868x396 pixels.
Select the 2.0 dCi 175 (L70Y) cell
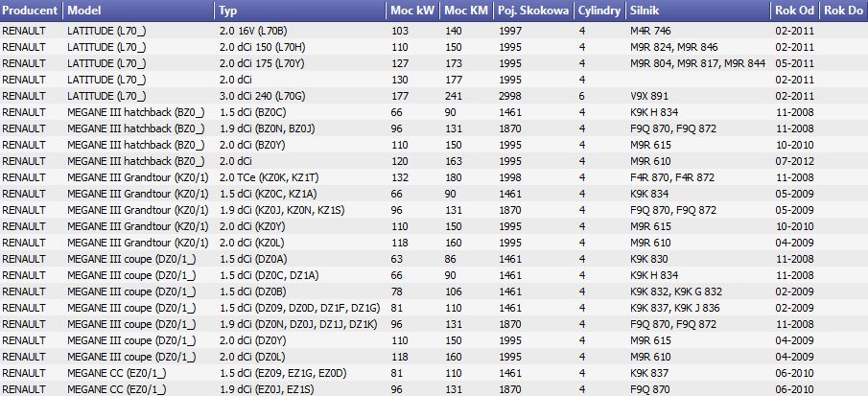click(262, 63)
